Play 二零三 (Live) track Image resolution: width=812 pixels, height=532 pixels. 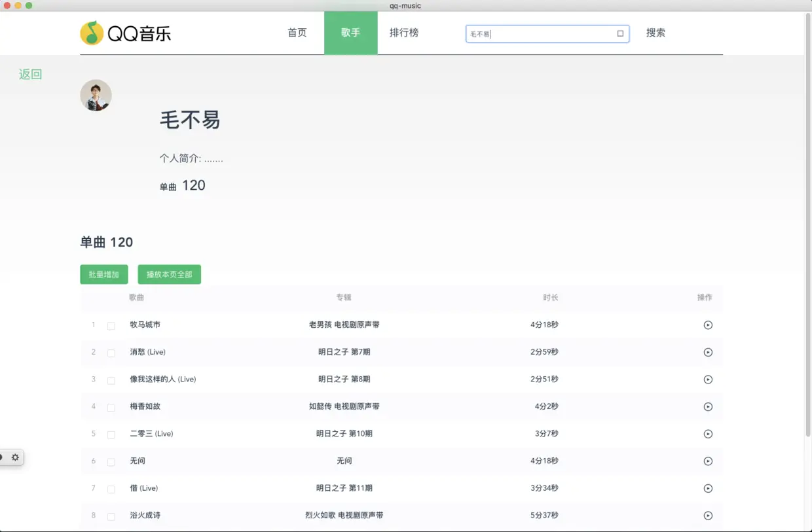coord(708,434)
